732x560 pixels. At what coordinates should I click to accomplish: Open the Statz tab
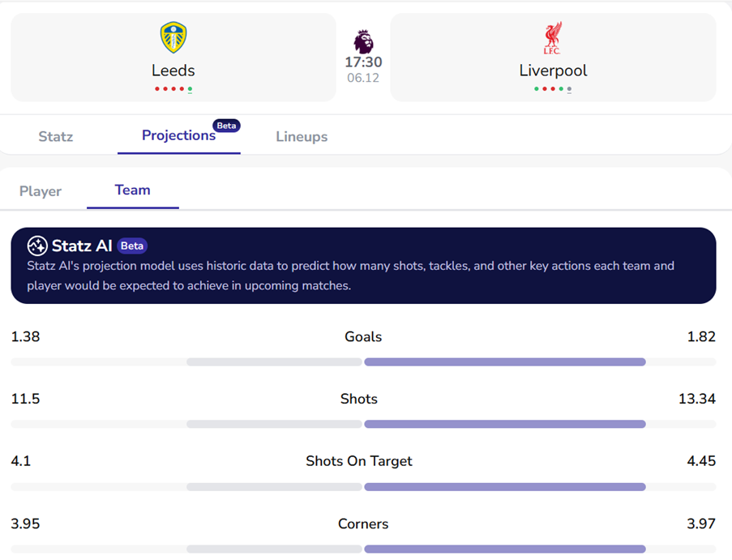pos(56,136)
